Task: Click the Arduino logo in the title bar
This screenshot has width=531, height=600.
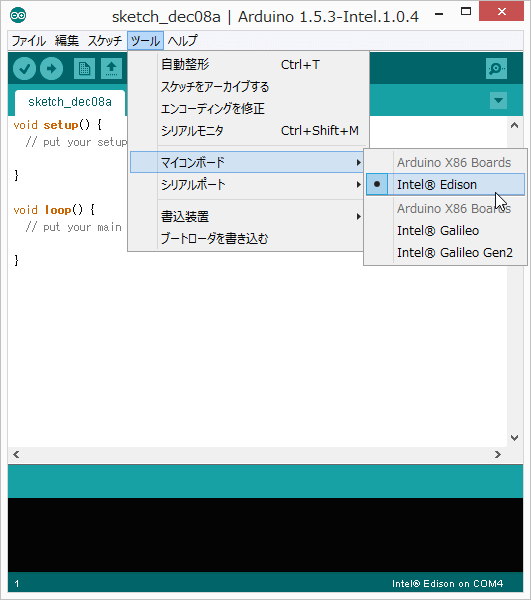Action: click(18, 16)
